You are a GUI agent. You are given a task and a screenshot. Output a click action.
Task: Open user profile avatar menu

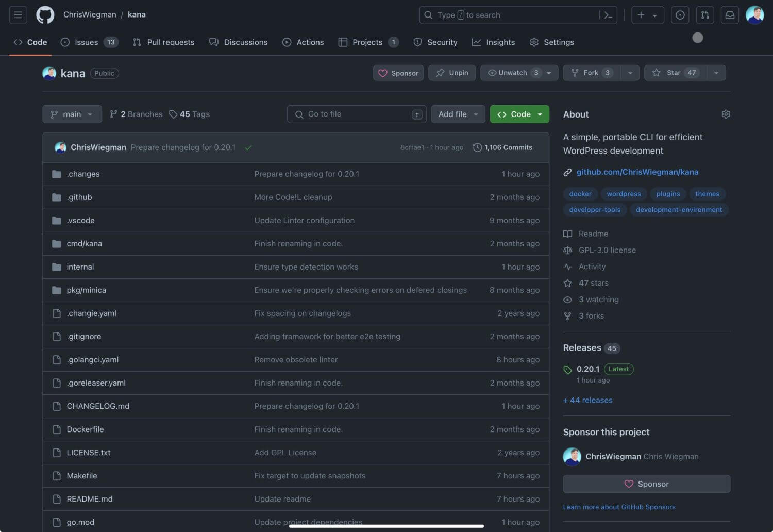(754, 15)
